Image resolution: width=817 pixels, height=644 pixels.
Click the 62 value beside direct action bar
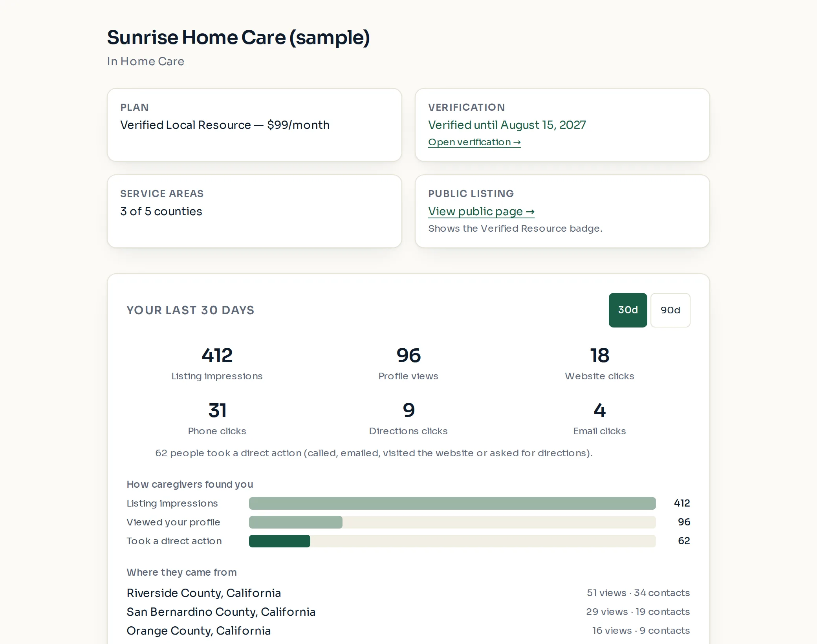click(x=684, y=541)
